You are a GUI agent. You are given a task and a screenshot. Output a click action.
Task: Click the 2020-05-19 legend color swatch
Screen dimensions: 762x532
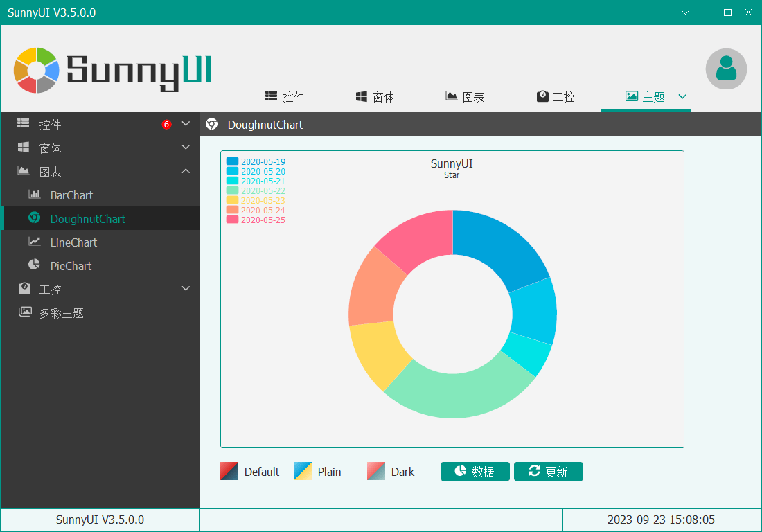coord(232,161)
